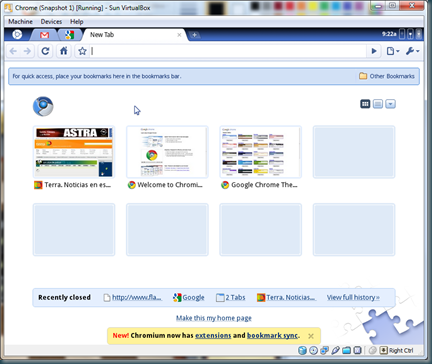
Task: Click the Chromium logo on new tab page
Action: [43, 106]
